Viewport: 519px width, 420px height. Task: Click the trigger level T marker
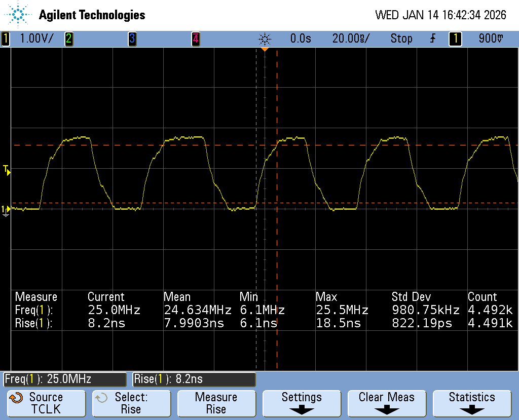[7, 170]
